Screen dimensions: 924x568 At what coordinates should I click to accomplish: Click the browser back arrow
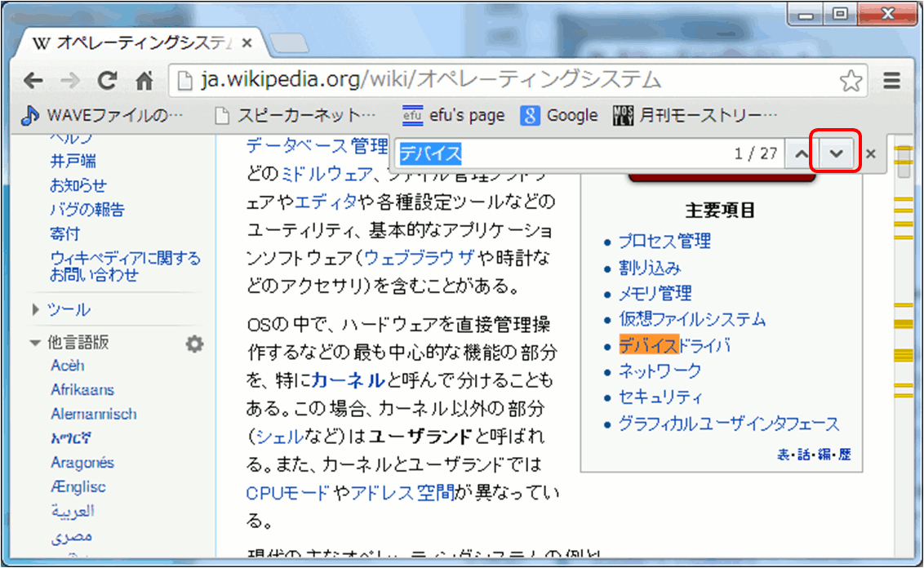(x=33, y=80)
